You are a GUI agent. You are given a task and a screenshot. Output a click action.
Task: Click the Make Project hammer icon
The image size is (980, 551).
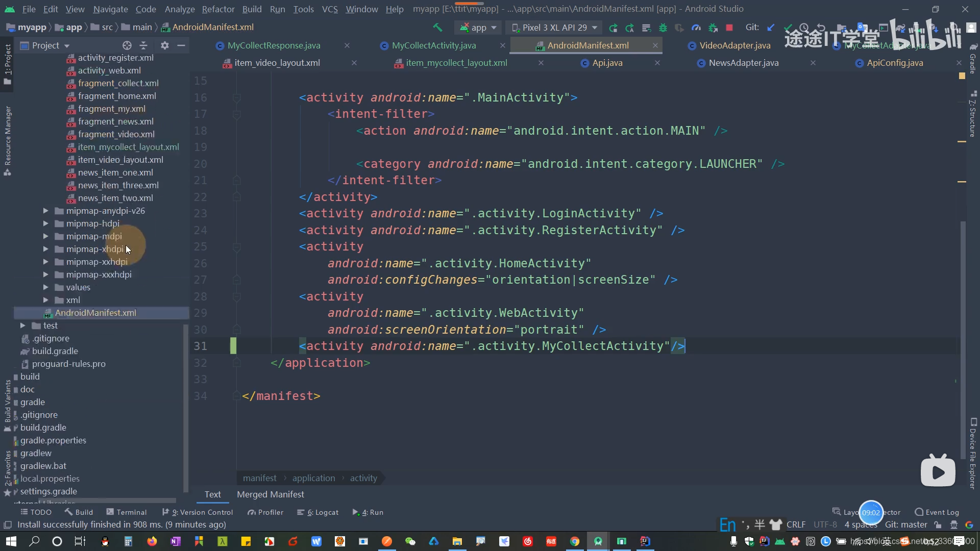click(437, 28)
